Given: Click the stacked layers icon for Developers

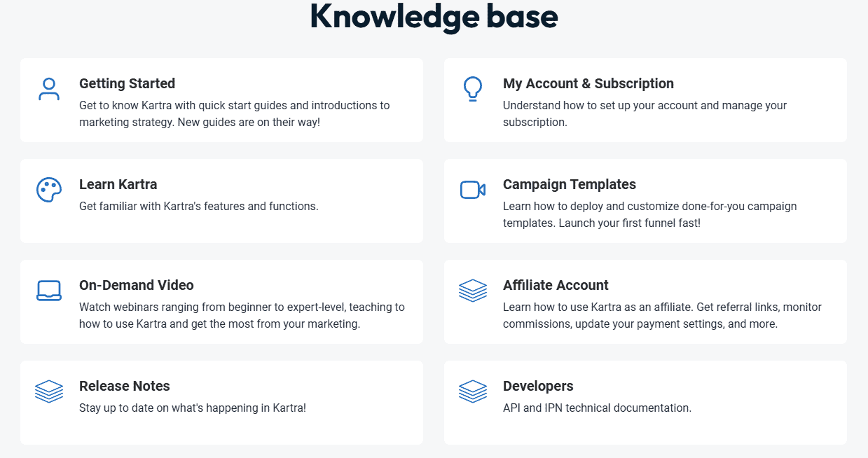Looking at the screenshot, I should [473, 391].
